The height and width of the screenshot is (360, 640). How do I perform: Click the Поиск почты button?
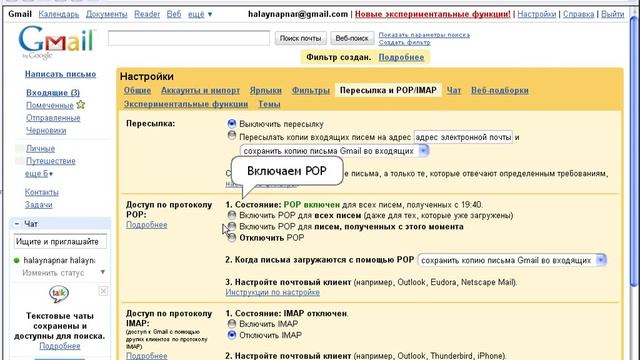click(300, 38)
